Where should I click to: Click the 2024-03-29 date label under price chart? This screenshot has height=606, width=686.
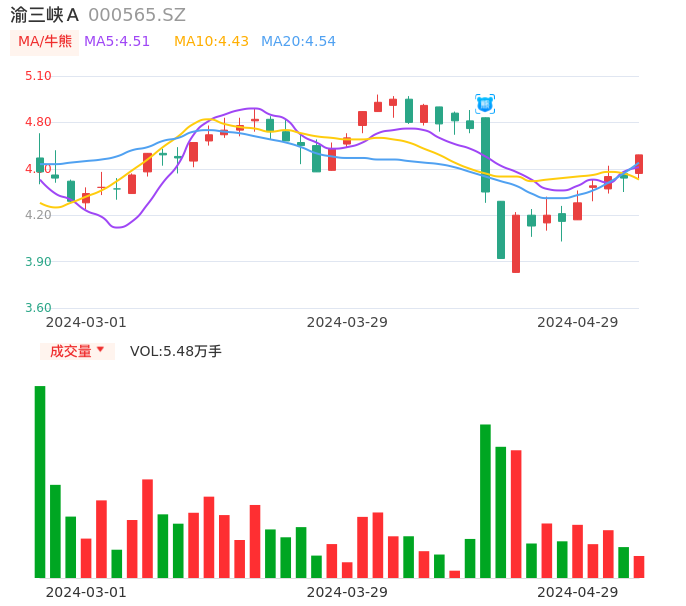[347, 322]
